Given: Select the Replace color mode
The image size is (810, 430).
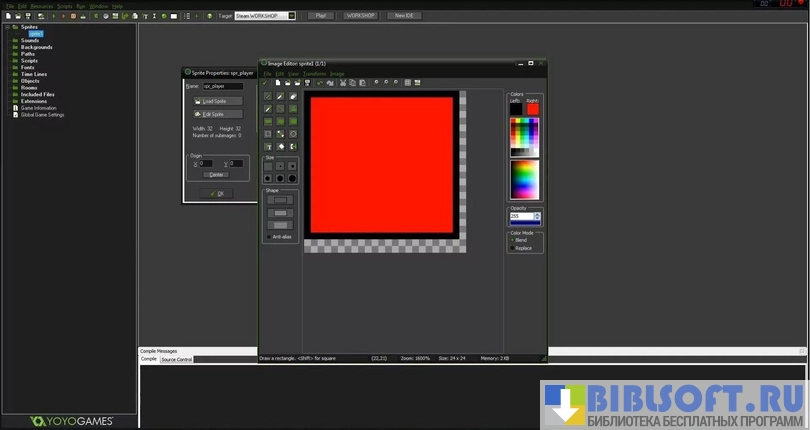Looking at the screenshot, I should tap(513, 247).
